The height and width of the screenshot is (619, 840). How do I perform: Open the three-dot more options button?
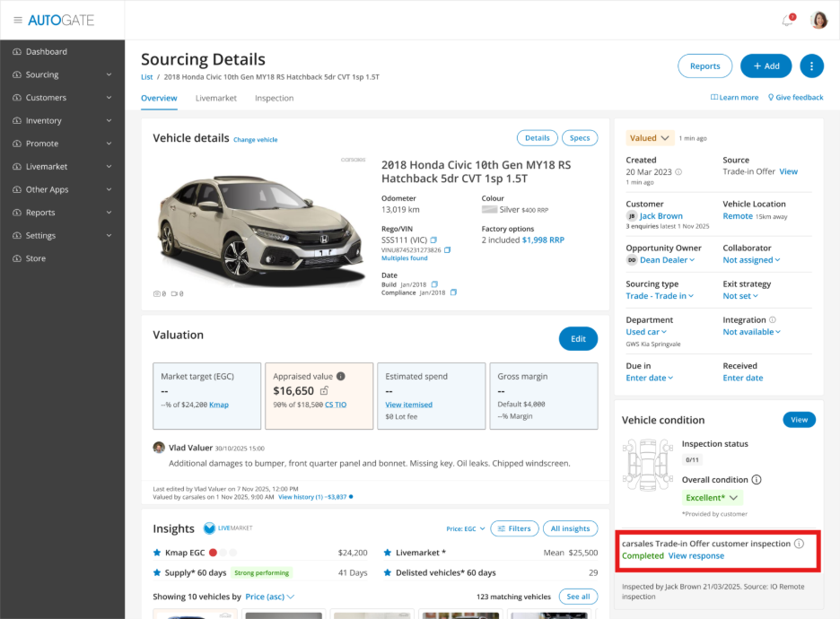coord(811,65)
